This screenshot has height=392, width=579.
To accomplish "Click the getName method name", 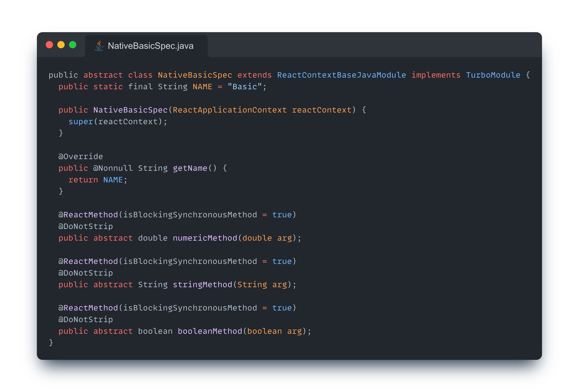I will (x=190, y=168).
